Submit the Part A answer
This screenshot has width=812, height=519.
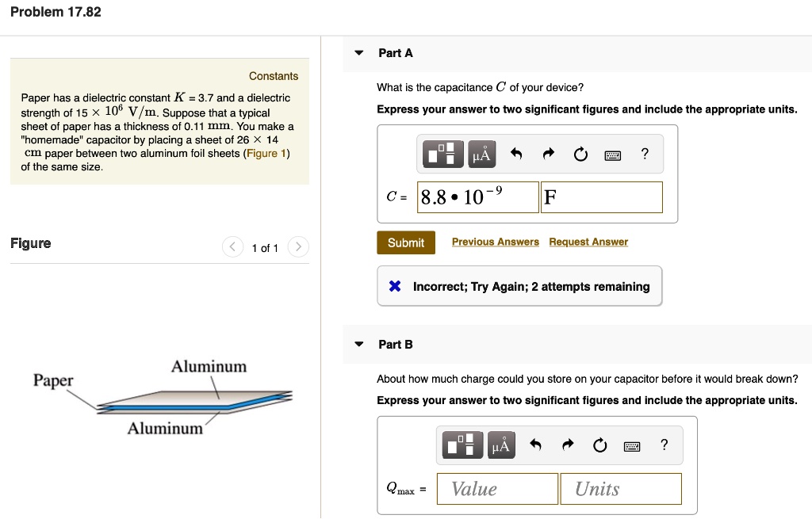point(406,242)
